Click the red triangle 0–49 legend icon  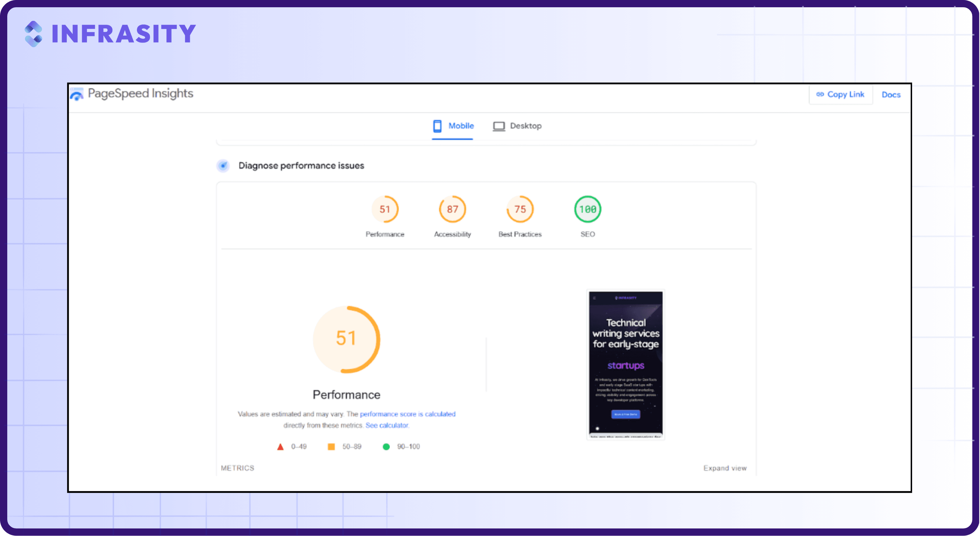[x=280, y=447]
